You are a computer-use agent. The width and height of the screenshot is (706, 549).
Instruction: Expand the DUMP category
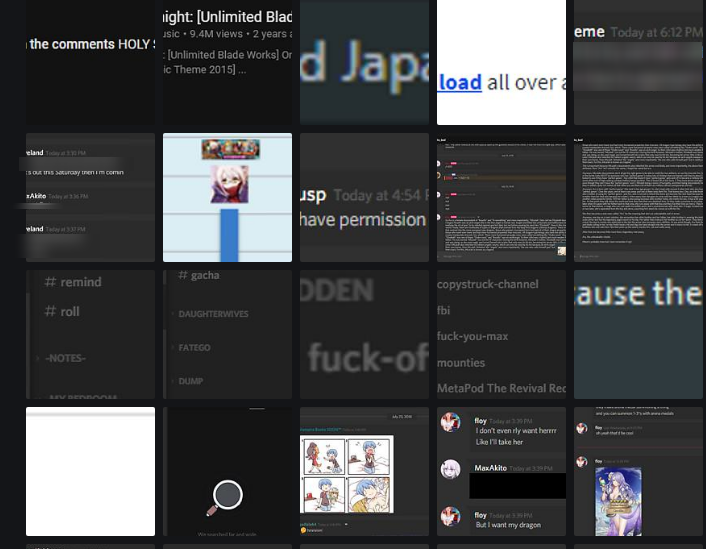point(190,381)
